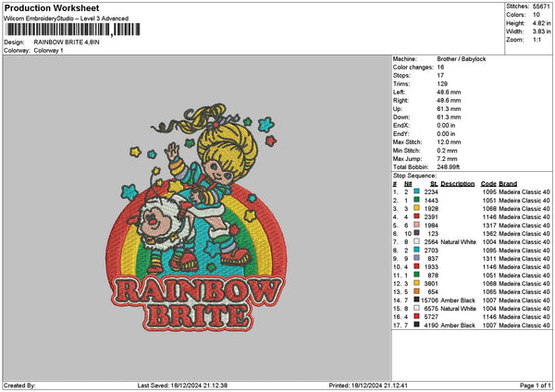This screenshot has height=392, width=555.
Task: Select machine 'Brother / Babylock'
Action: click(462, 59)
